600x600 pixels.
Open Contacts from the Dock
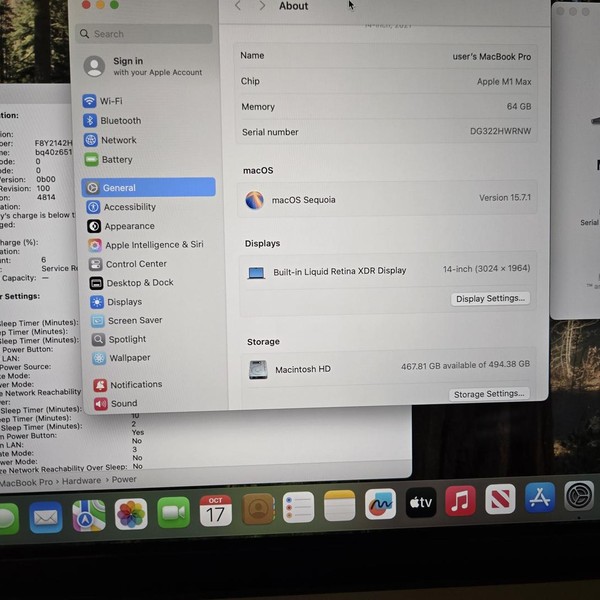[258, 509]
